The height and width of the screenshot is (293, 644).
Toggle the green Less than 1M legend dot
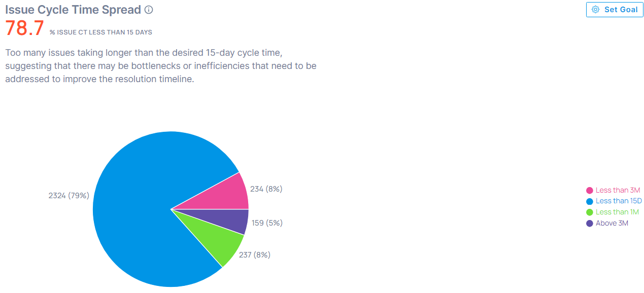pyautogui.click(x=589, y=212)
